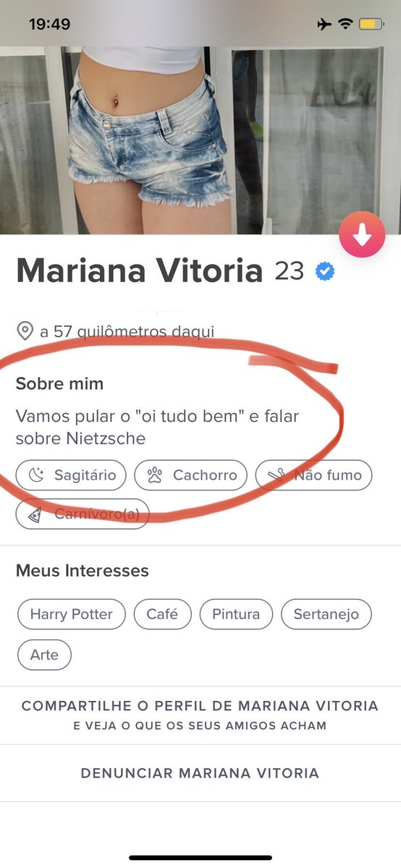Select the Harry Potter interest chip
The height and width of the screenshot is (868, 401).
click(x=71, y=614)
